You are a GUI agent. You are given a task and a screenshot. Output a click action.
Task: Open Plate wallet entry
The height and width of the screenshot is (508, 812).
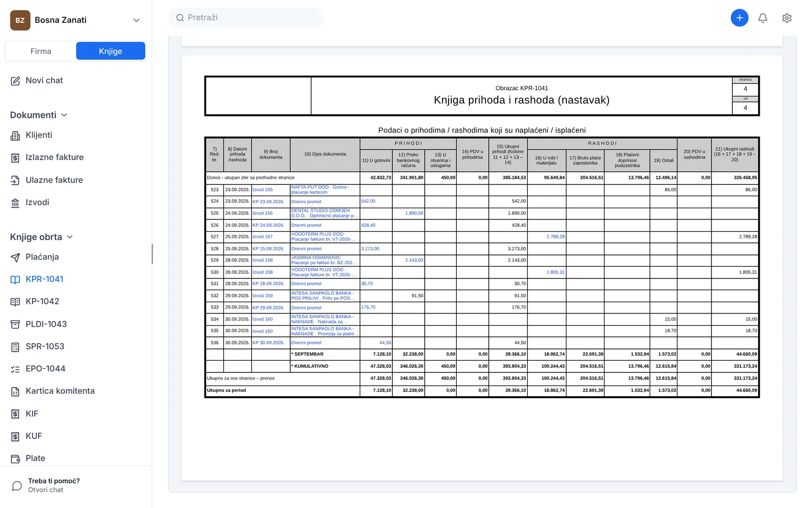pos(76,458)
